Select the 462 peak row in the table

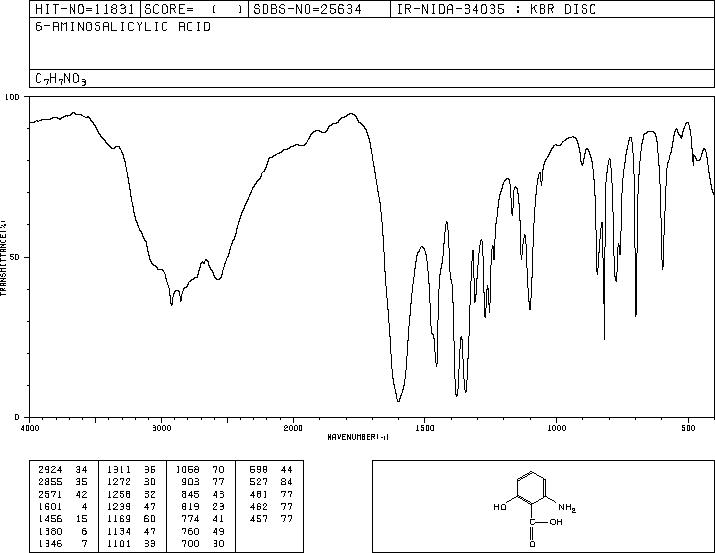click(x=271, y=506)
